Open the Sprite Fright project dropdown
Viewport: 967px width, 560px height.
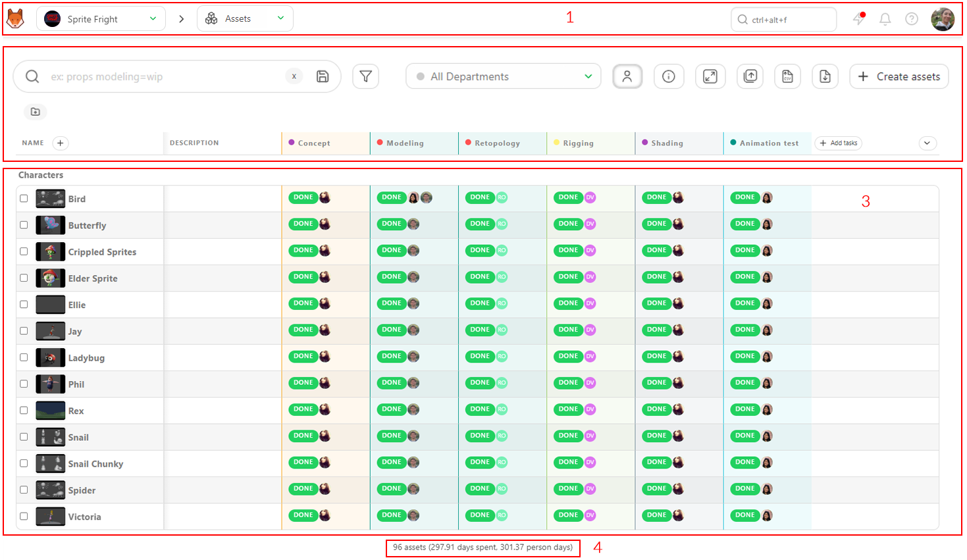[x=101, y=19]
